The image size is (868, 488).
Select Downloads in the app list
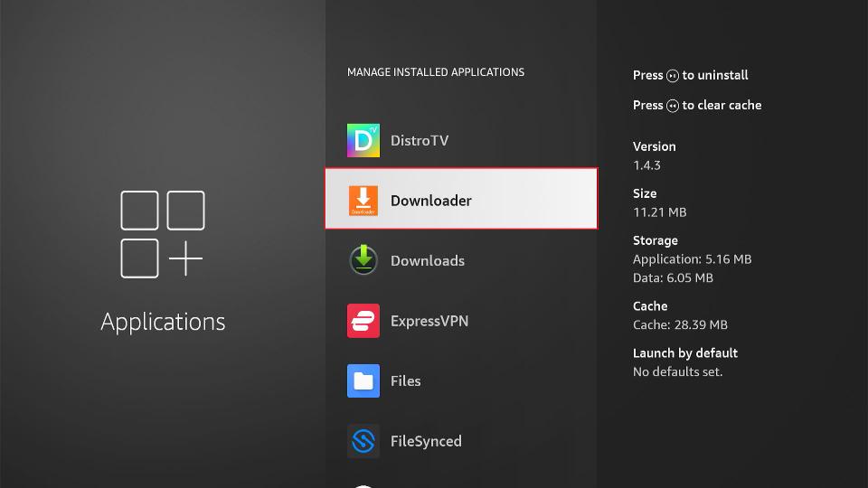(461, 260)
